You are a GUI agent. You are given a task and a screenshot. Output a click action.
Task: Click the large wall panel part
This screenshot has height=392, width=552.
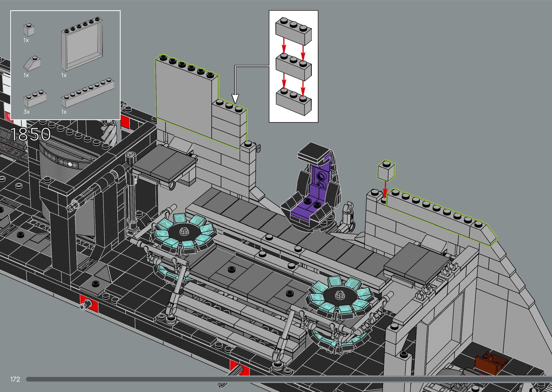(82, 45)
